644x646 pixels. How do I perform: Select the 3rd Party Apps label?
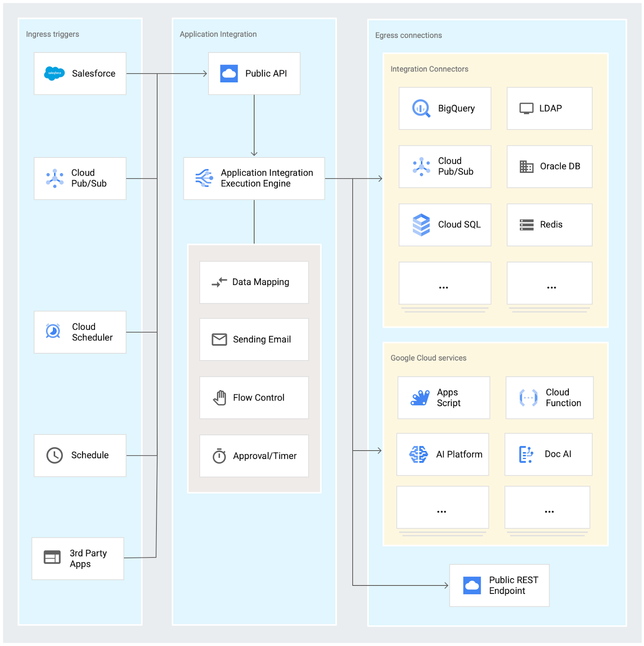pos(88,558)
